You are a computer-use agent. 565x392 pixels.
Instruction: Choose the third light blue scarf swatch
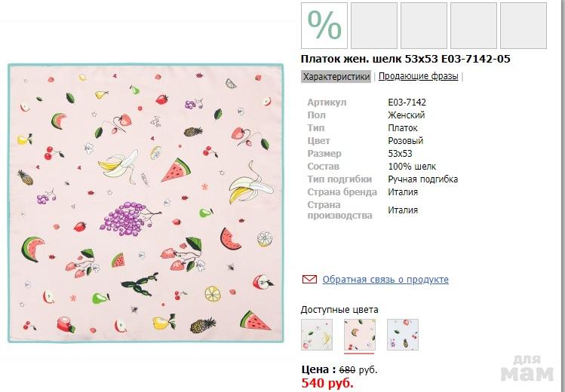coord(402,334)
